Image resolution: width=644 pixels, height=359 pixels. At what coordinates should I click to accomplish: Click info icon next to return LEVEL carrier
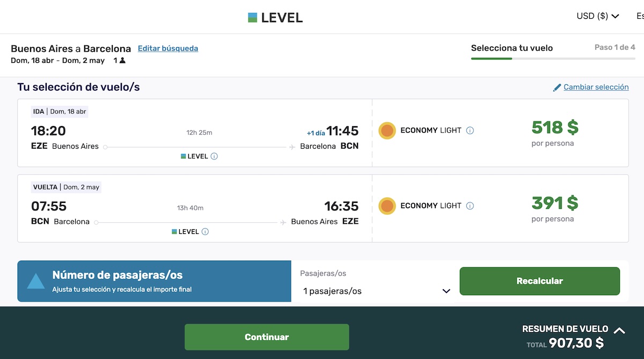(x=205, y=232)
